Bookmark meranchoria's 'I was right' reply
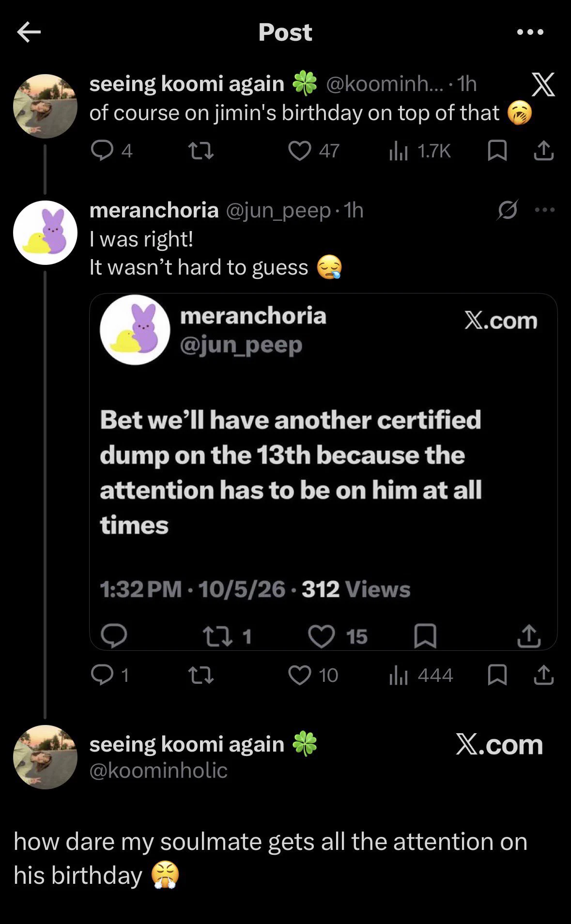This screenshot has width=571, height=924. coord(497,675)
